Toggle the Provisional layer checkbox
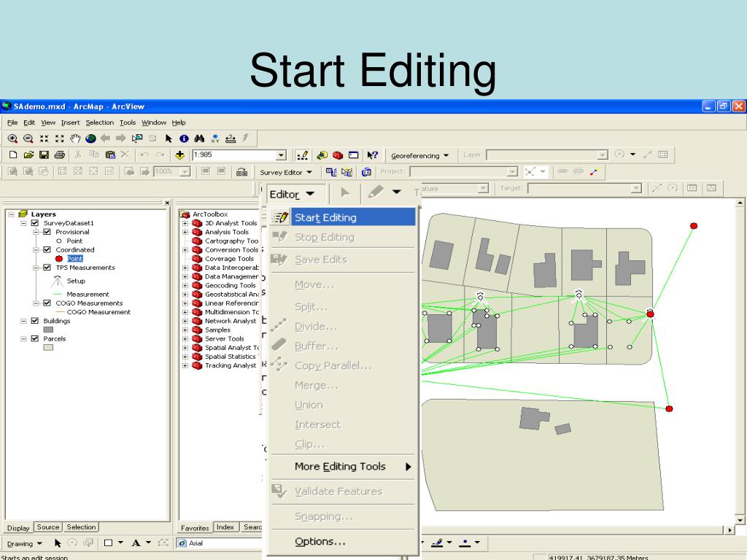 pos(47,232)
